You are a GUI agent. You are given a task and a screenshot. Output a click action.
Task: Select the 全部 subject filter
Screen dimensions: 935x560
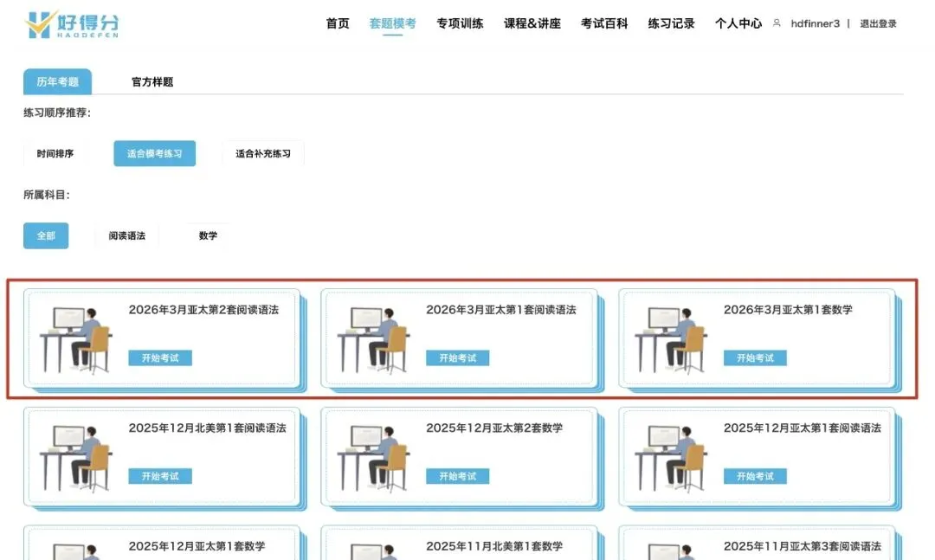45,235
